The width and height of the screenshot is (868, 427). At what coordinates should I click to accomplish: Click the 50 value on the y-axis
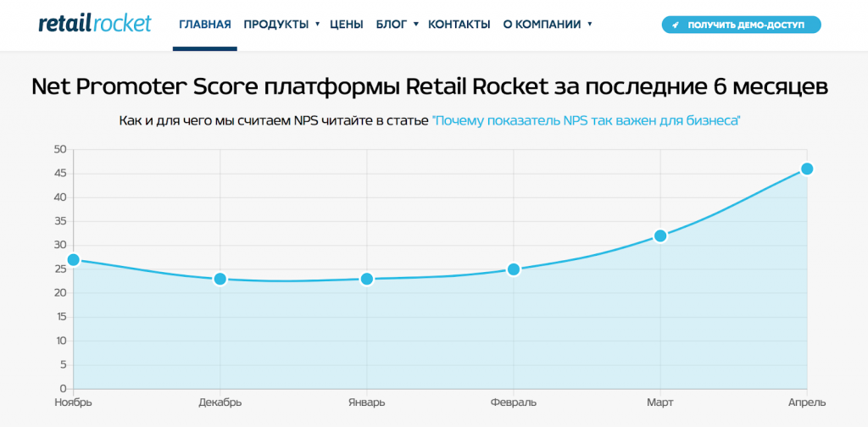[x=60, y=149]
